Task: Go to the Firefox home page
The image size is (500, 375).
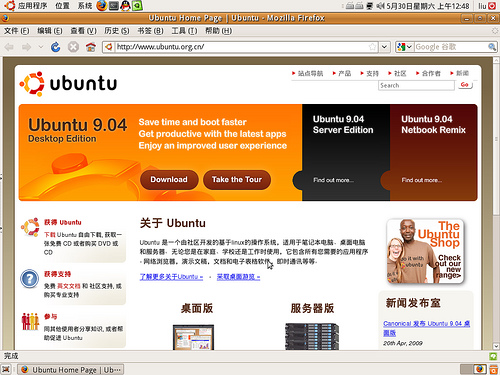Action: [91, 47]
